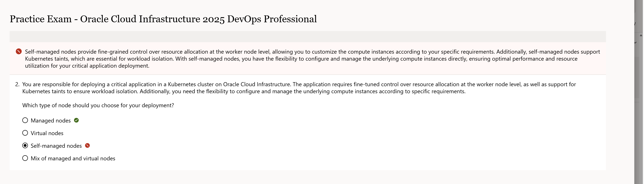Select the Managed nodes radio button
644x184 pixels.
tap(25, 120)
